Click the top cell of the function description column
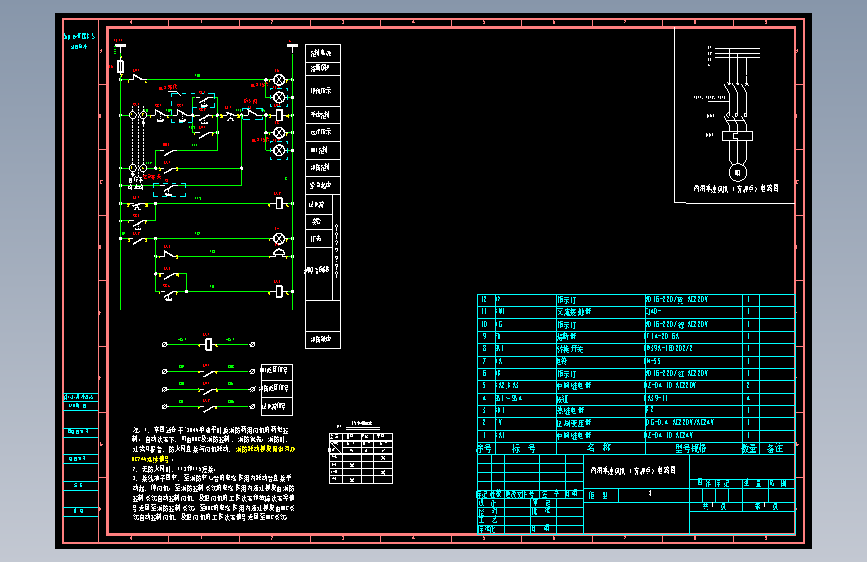The height and width of the screenshot is (562, 867). click(323, 54)
